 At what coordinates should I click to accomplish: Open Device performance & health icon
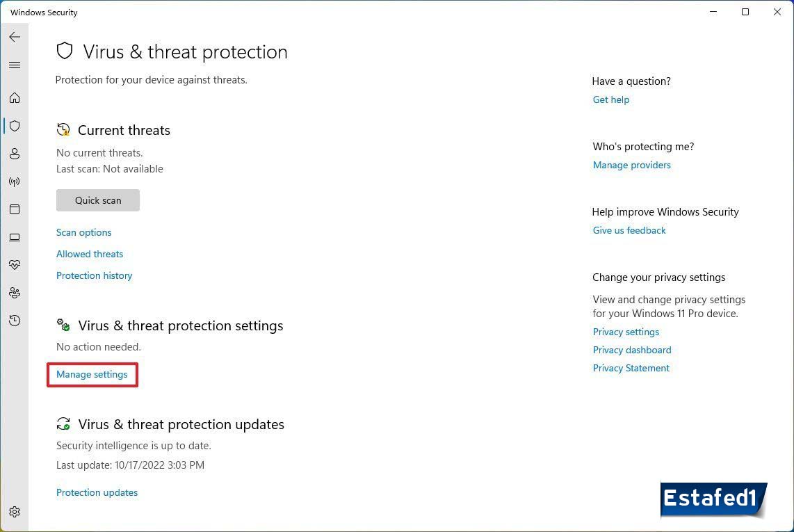tap(15, 265)
